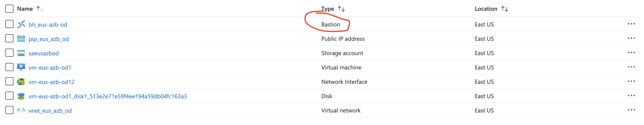The image size is (644, 125).
Task: Open context menu ellipsis for vm-eus-azb-od1
Action: click(x=631, y=67)
